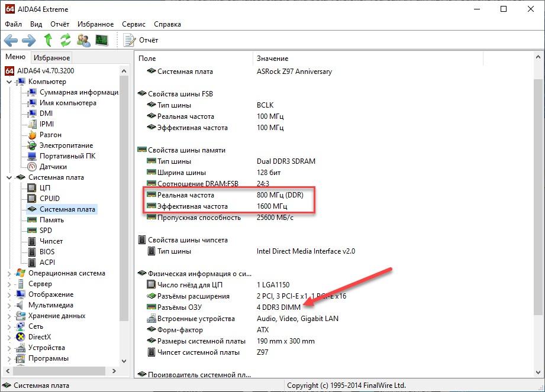Screen dimensions: 545x392
Task: Click the Память memory module icon
Action: tap(32, 220)
